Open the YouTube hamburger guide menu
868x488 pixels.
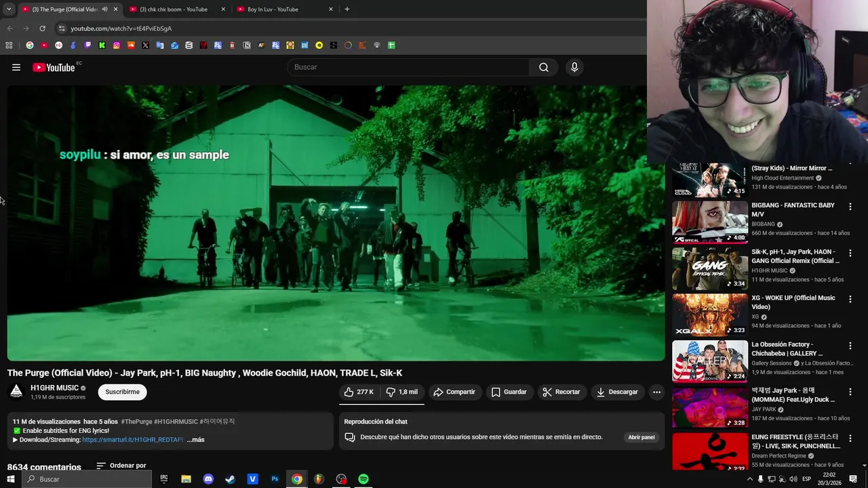16,67
